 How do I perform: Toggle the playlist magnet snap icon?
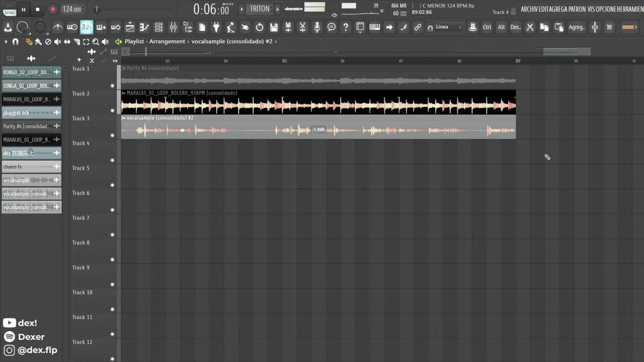pos(16,42)
